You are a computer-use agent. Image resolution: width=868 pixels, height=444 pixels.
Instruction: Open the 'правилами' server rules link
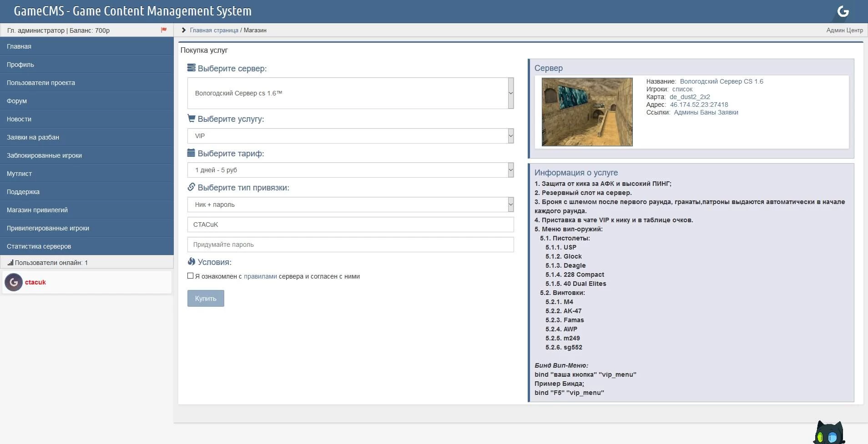[260, 276]
